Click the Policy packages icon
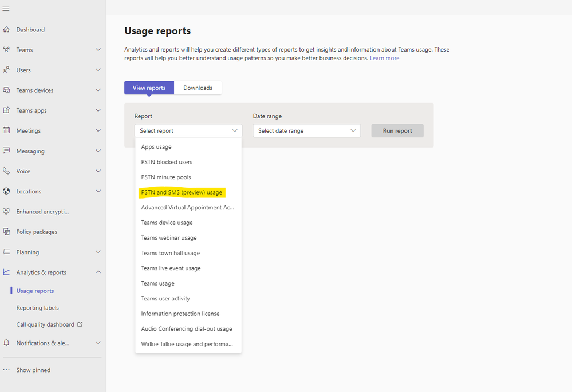The image size is (572, 392). 6,232
